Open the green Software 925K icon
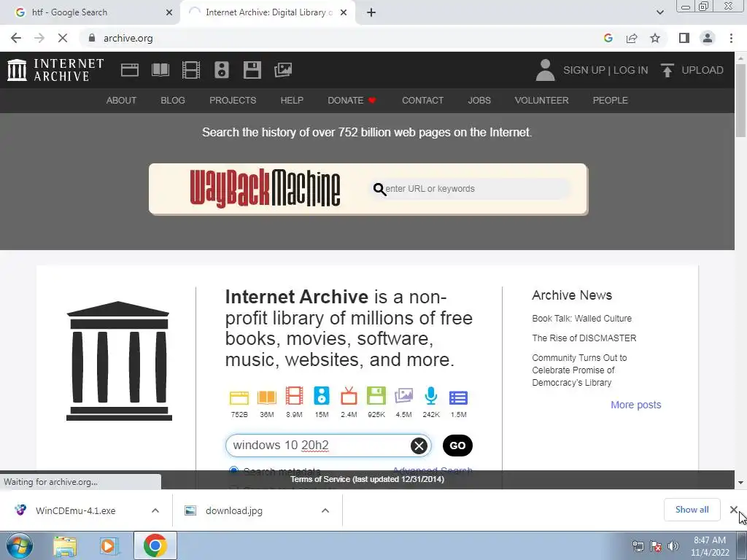This screenshot has height=560, width=747. click(376, 396)
